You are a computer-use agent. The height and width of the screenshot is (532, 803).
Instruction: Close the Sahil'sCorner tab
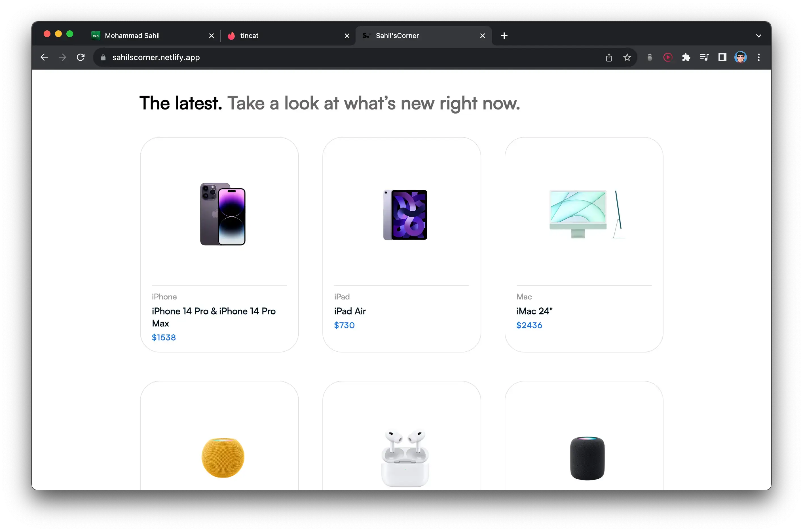[x=482, y=36]
